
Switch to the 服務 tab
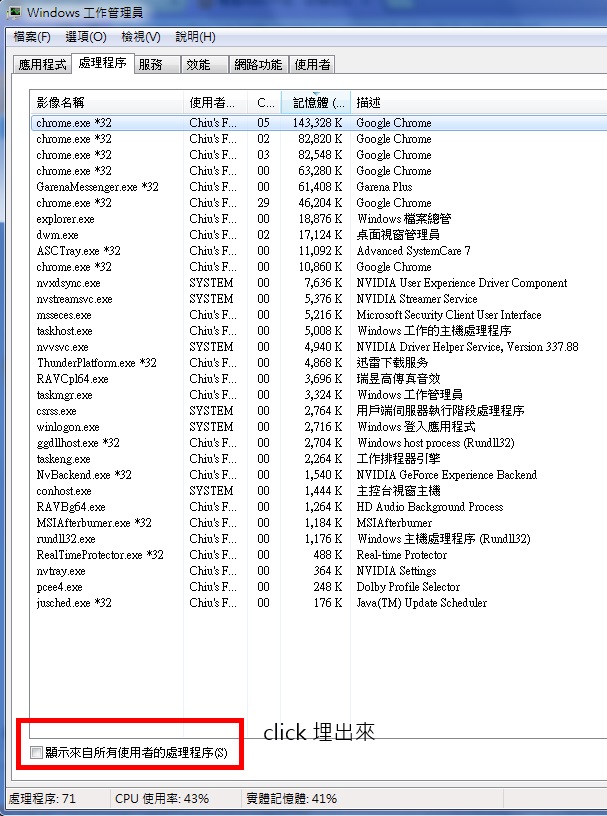(157, 65)
